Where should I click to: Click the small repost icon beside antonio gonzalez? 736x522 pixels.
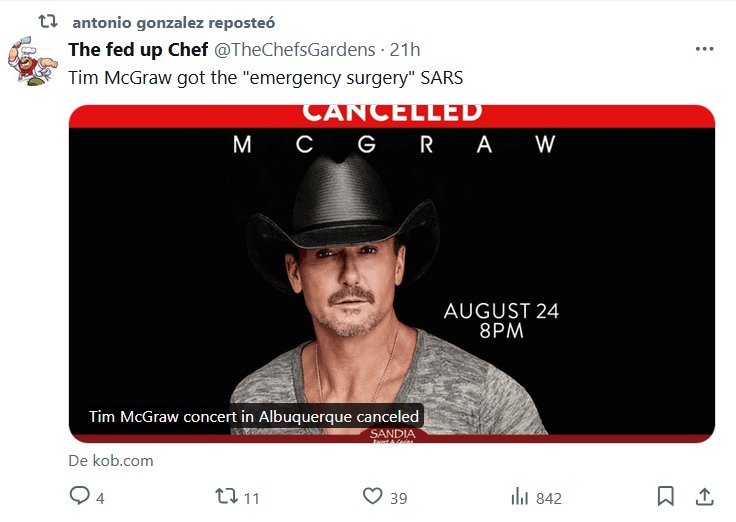47,22
